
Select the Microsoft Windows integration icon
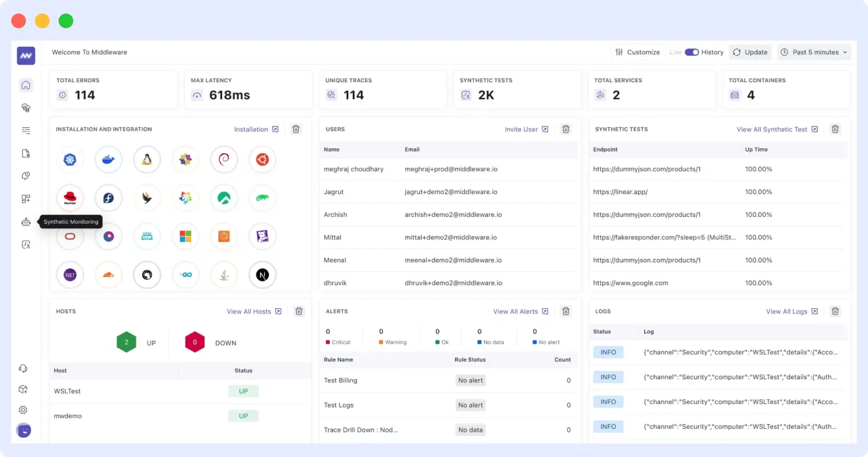pos(185,237)
